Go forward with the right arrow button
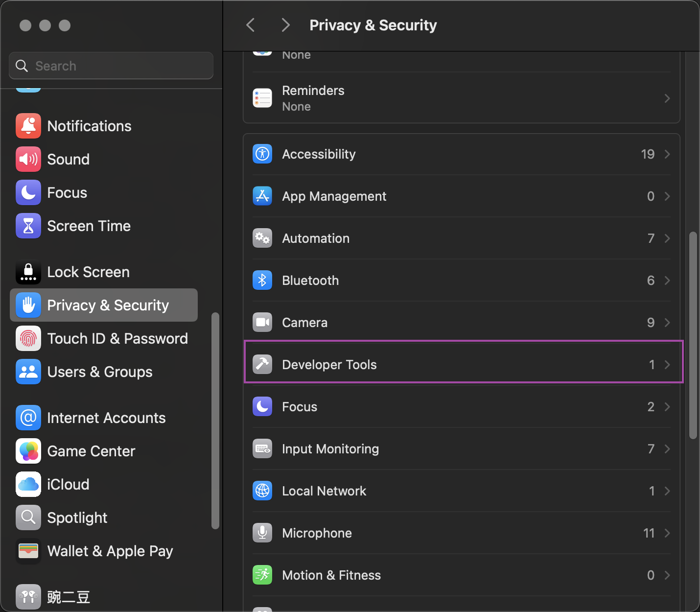Viewport: 700px width, 612px height. pyautogui.click(x=286, y=25)
